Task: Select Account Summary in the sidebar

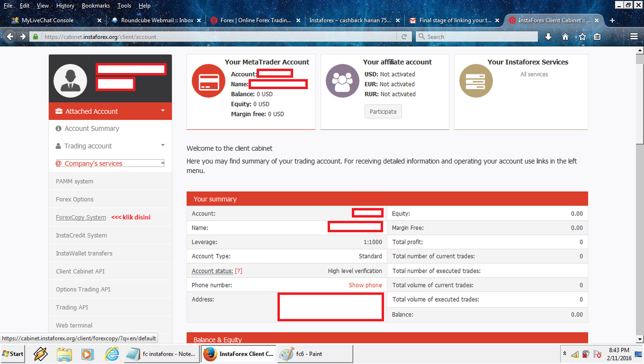Action: point(92,128)
